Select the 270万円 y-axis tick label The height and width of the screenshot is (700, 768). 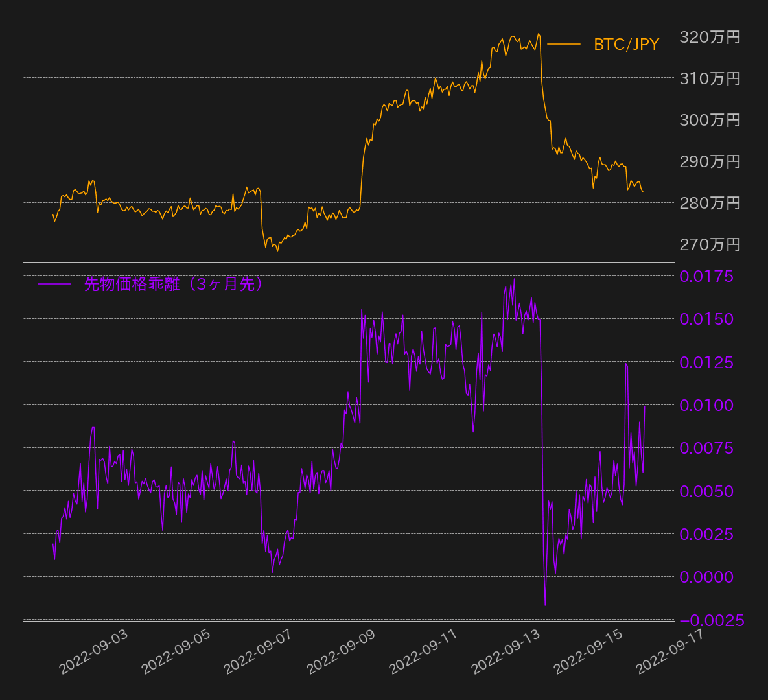coord(709,244)
